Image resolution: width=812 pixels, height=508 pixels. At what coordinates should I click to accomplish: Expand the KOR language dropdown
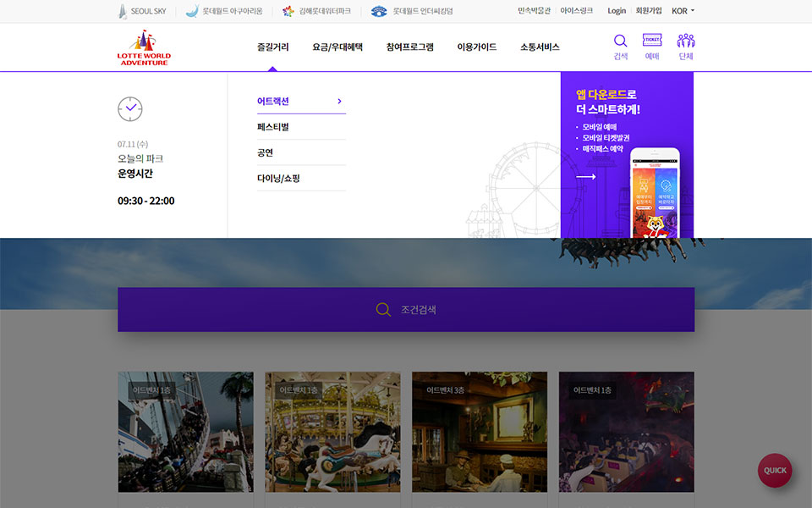683,11
